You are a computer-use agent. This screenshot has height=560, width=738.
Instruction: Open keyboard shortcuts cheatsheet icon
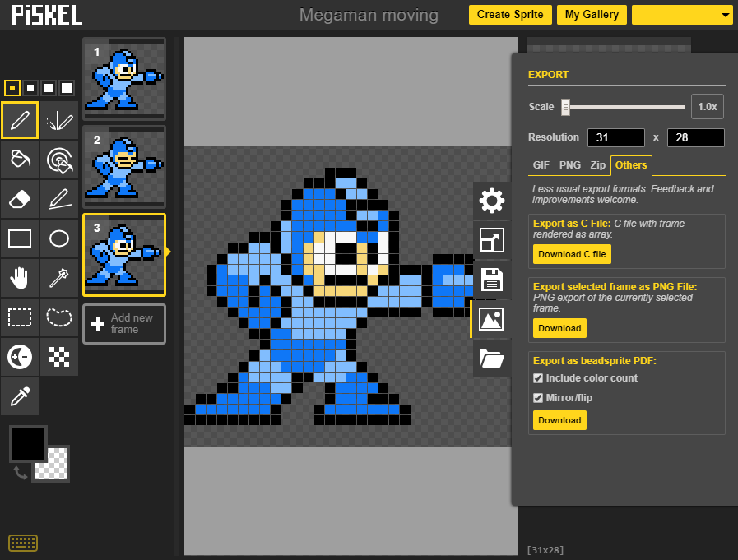point(23,544)
